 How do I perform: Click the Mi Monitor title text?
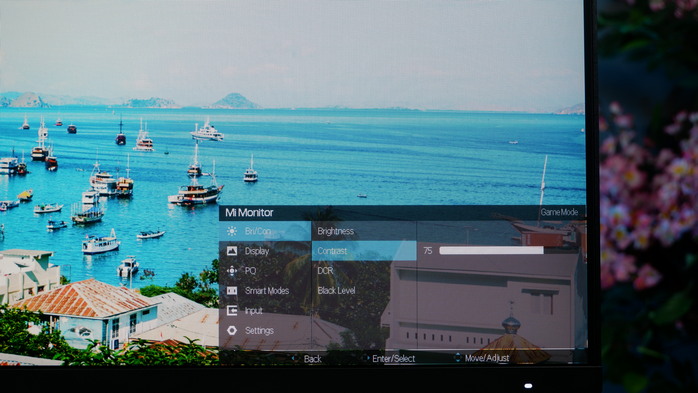point(249,212)
